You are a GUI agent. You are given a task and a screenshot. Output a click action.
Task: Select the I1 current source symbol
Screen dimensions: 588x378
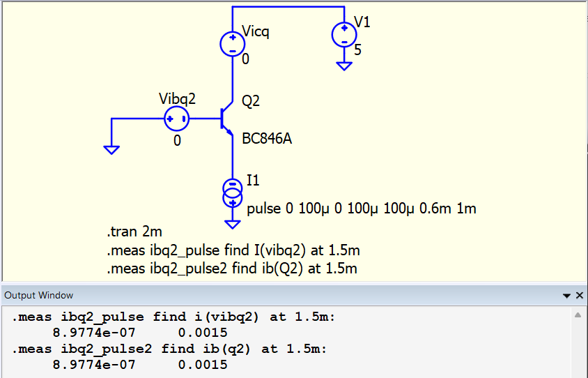(233, 192)
